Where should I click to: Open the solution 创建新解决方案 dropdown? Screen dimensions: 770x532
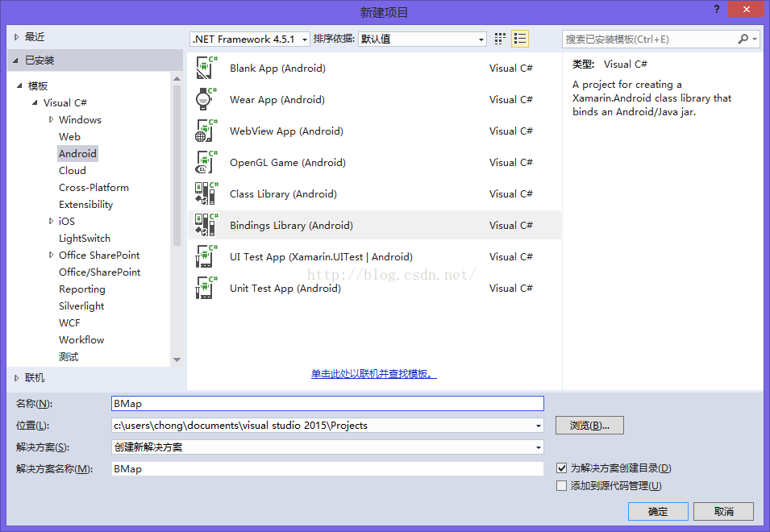[x=539, y=447]
